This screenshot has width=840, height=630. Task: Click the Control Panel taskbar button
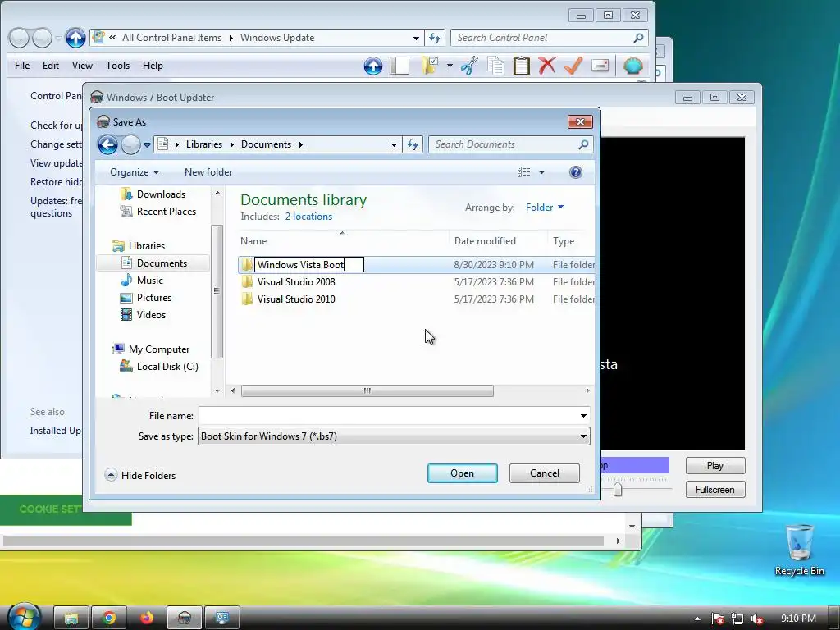[221, 618]
